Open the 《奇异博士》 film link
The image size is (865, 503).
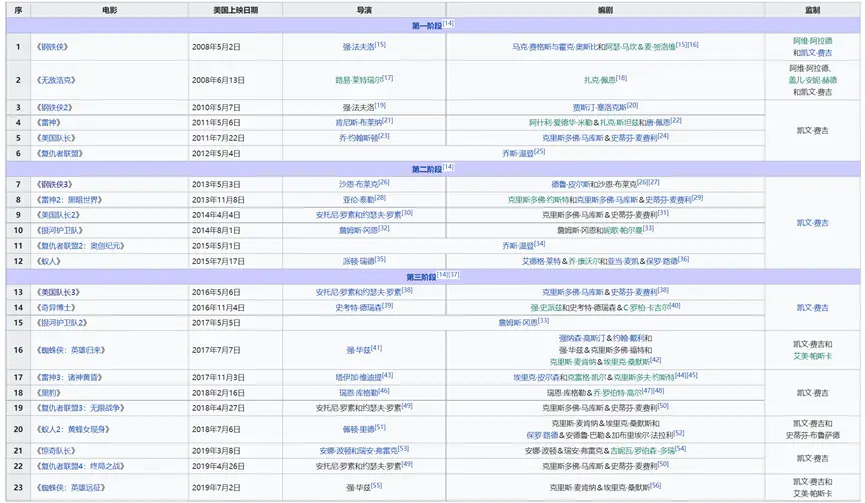(x=56, y=308)
